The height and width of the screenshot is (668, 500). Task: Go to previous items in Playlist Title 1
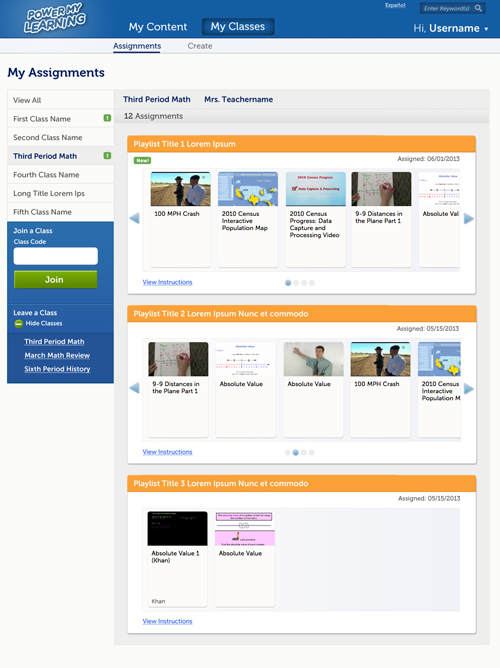(134, 219)
